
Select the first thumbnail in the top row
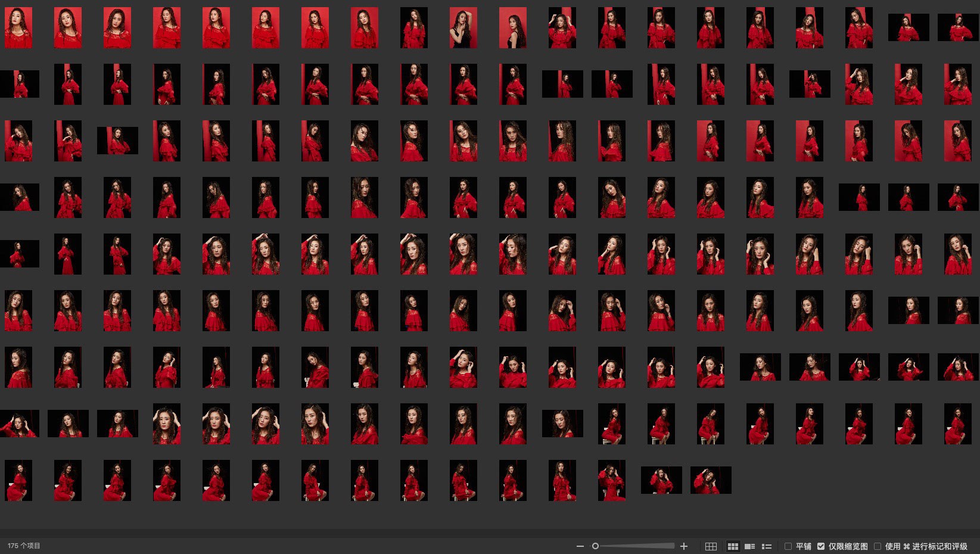[18, 27]
